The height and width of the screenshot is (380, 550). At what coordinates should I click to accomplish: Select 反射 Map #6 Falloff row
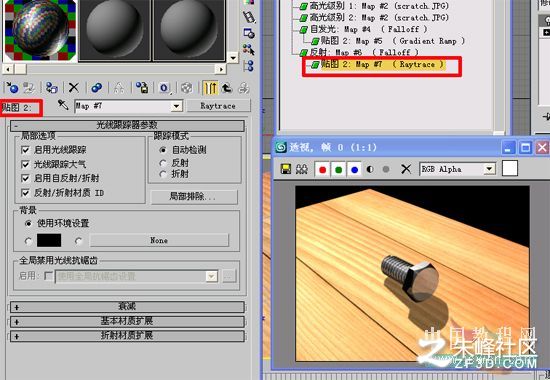pos(359,53)
